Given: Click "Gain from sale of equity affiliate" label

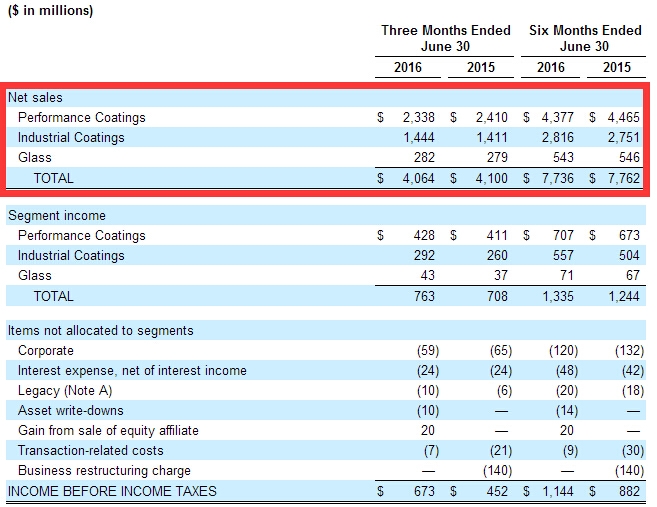Looking at the screenshot, I should [x=108, y=431].
